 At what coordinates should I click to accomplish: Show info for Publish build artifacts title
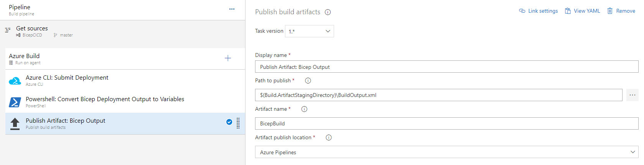tap(328, 12)
